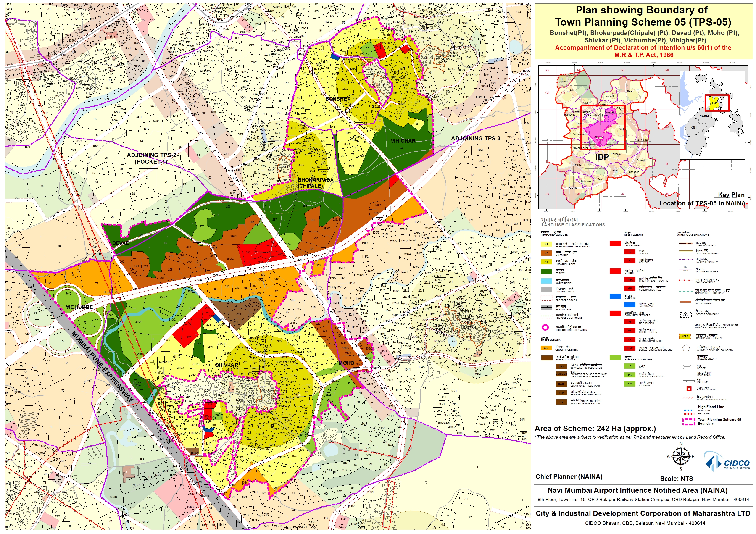Click the Scale: NTS text
Image resolution: width=756 pixels, height=534 pixels.
(x=677, y=479)
